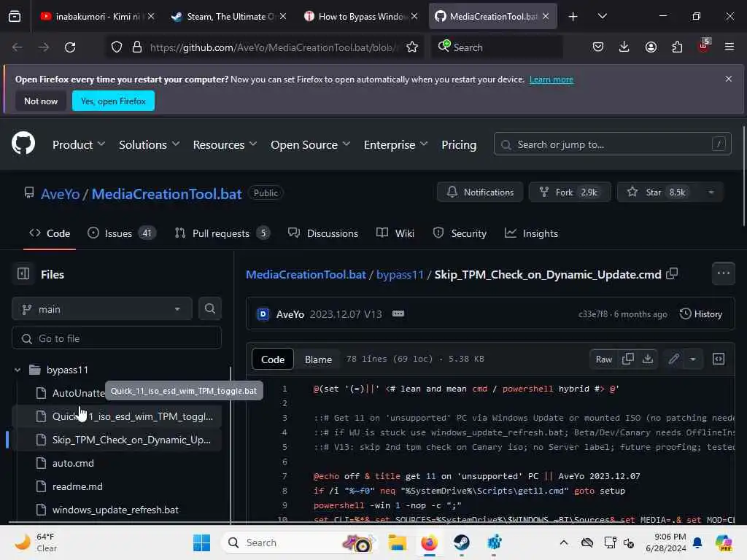Collapse the bypass11 folder
Viewport: 747px width, 560px height.
coord(18,370)
